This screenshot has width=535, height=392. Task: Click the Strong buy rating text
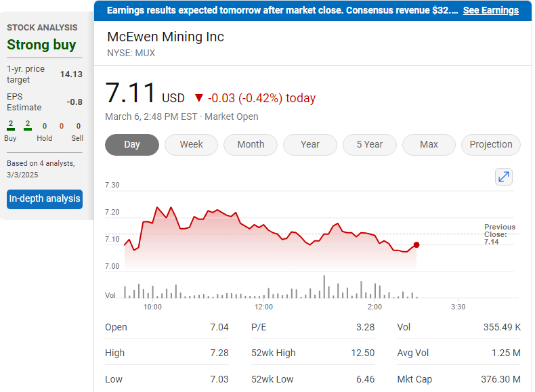pyautogui.click(x=41, y=45)
